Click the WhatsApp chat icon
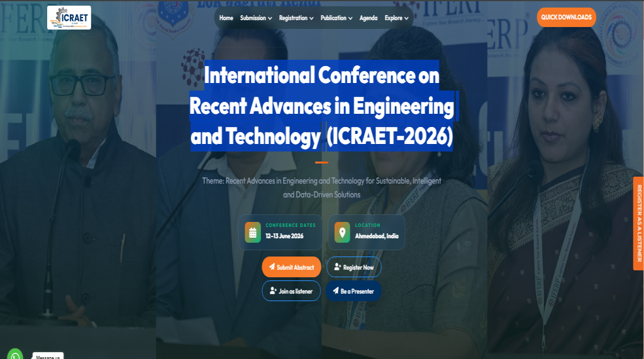 [x=15, y=355]
